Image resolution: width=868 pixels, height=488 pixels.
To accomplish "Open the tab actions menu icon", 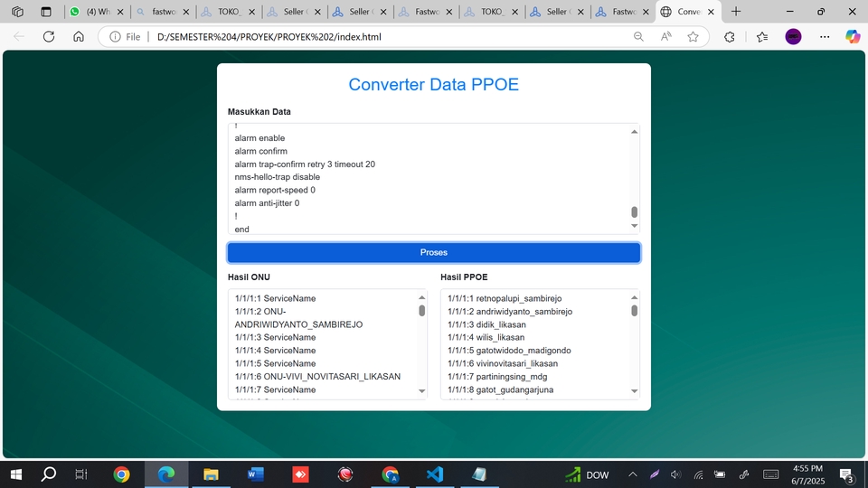I will (x=46, y=12).
